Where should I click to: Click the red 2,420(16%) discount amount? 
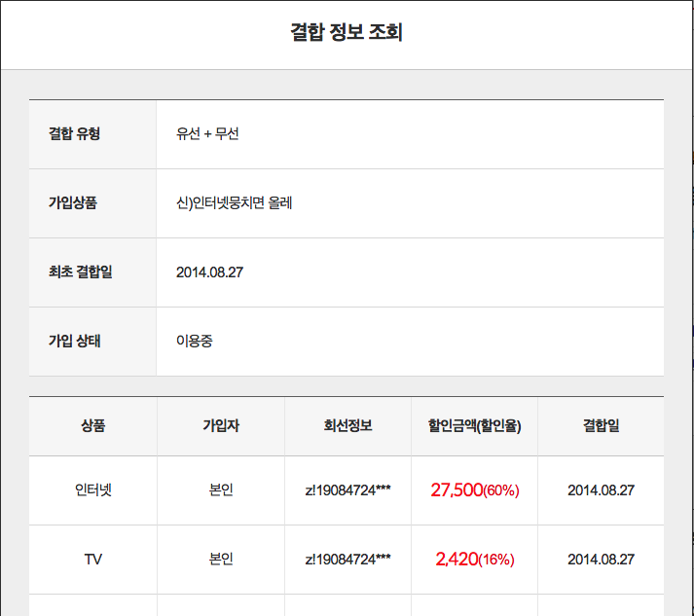coord(474,560)
